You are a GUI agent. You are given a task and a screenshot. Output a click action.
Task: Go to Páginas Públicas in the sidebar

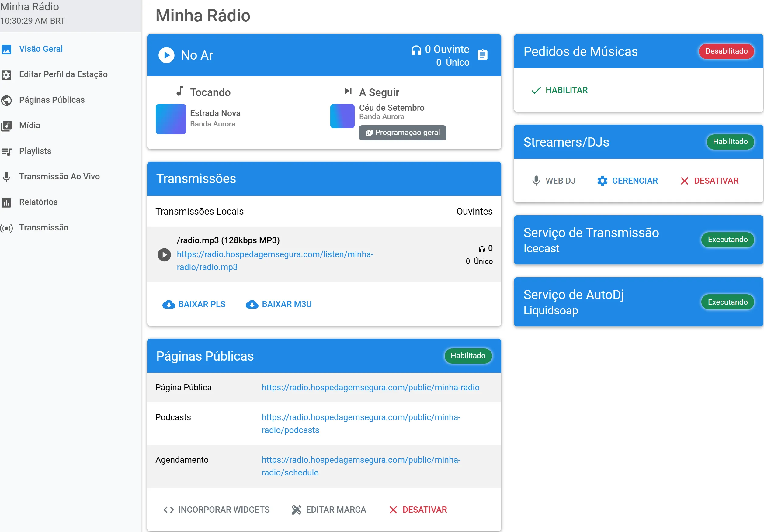52,100
